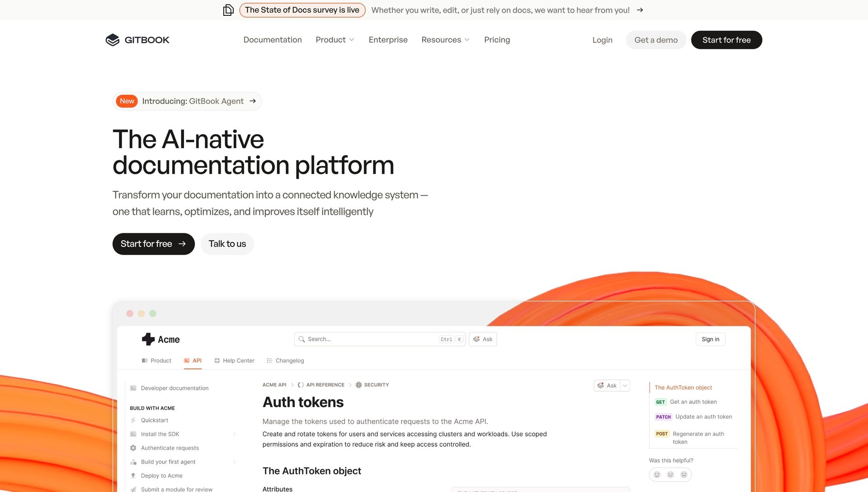Click the banner arrow after survey text

tap(640, 10)
